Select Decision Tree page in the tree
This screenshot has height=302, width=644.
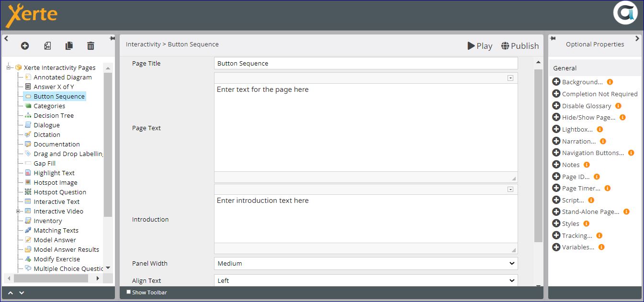[x=54, y=115]
